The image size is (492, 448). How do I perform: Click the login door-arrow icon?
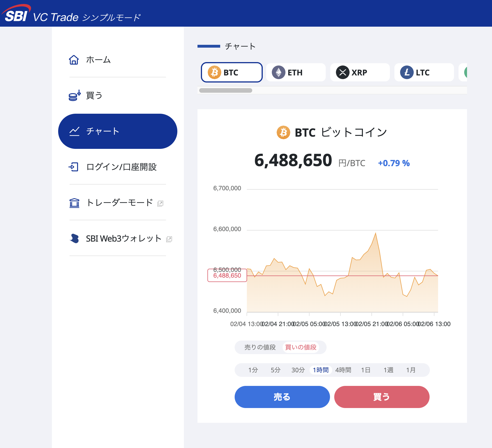pyautogui.click(x=73, y=167)
